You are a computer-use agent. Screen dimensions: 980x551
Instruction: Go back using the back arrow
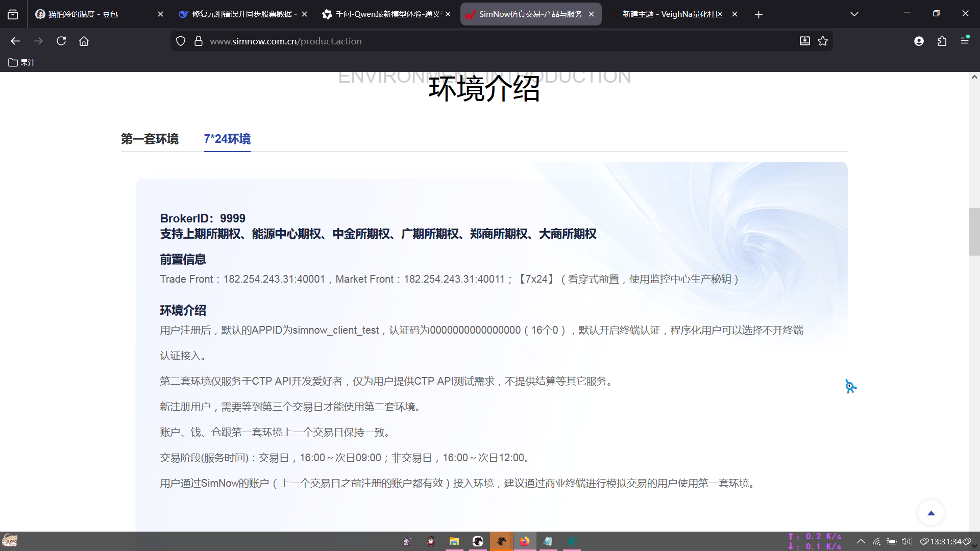tap(15, 41)
